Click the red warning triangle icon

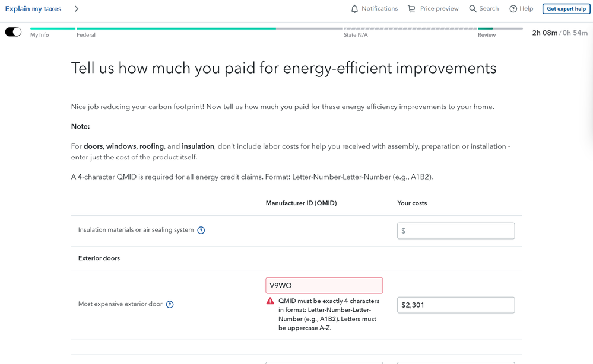[x=270, y=301]
